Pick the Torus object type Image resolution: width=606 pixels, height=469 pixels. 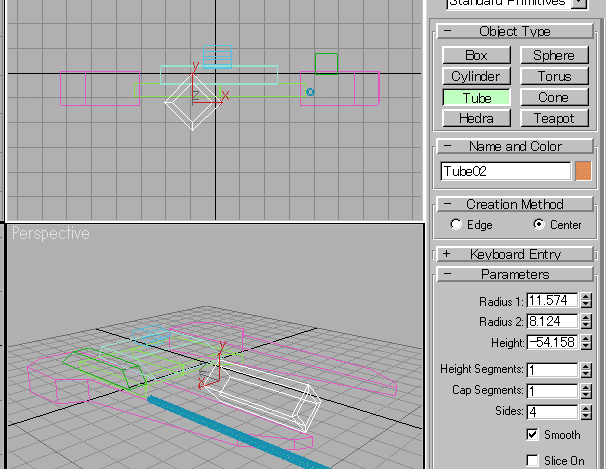point(554,76)
